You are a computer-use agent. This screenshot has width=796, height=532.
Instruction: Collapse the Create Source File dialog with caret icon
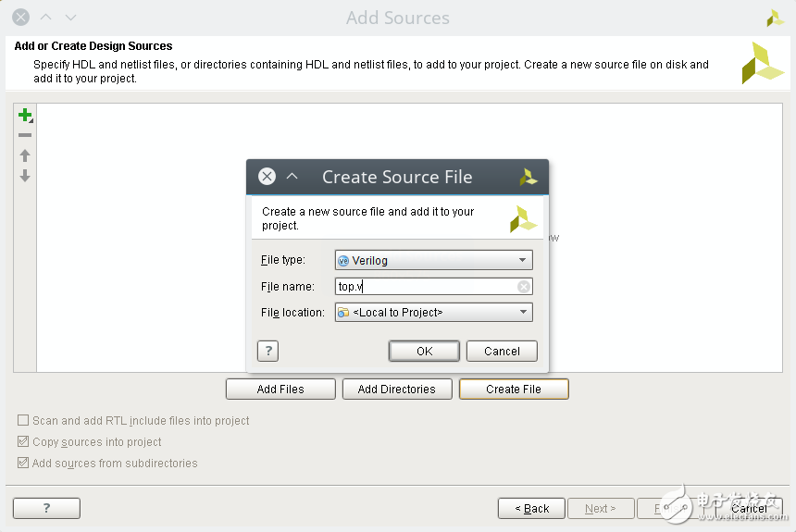(x=292, y=177)
